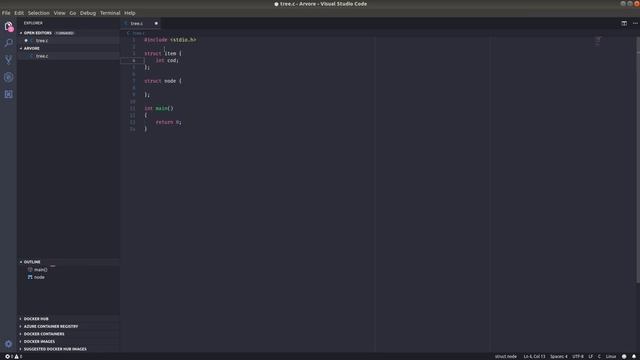Open the Selection menu
Viewport: 640px width, 360px height.
[38, 13]
